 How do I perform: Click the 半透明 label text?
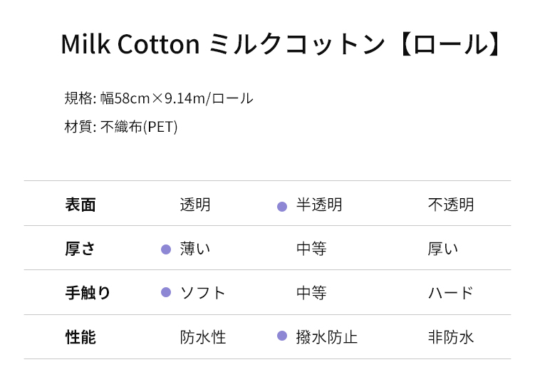click(319, 205)
